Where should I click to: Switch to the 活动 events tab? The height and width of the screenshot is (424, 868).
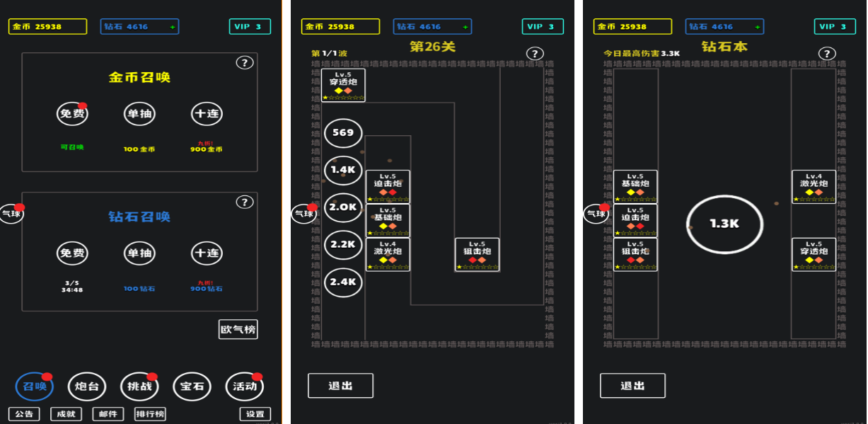[244, 386]
